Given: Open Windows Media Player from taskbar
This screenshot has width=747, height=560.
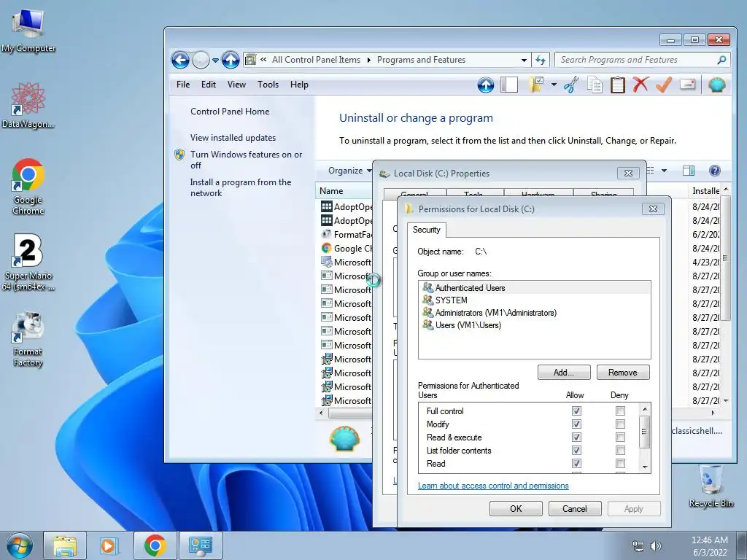Looking at the screenshot, I should tap(109, 545).
